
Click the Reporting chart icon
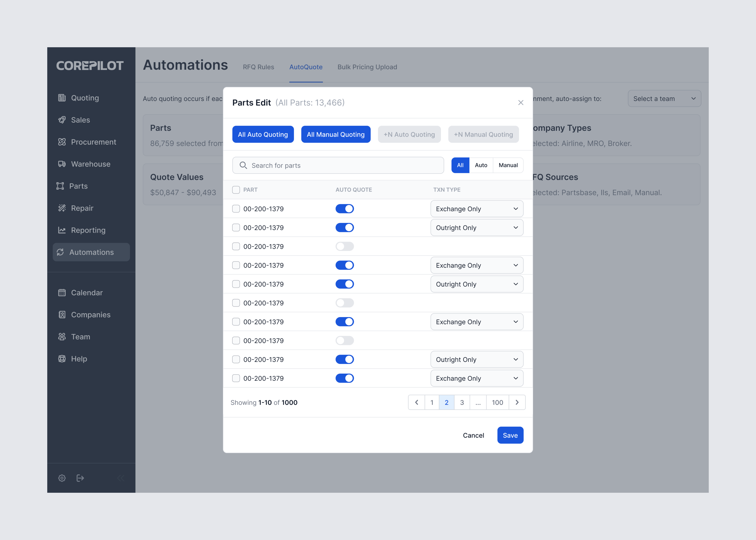62,230
